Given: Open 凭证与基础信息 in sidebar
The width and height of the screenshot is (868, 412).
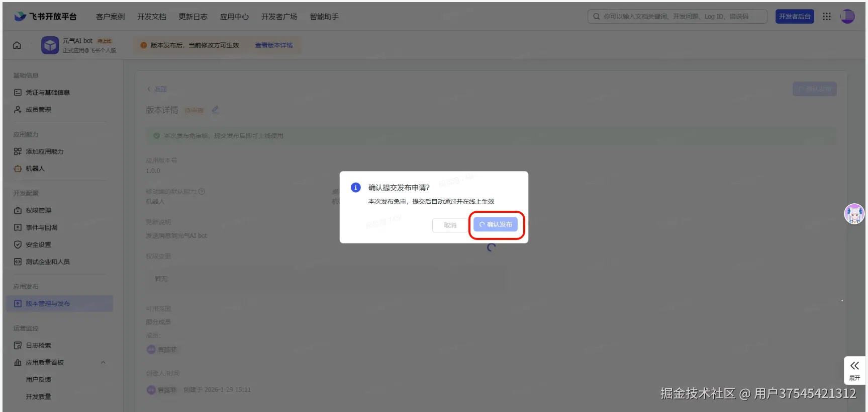Looking at the screenshot, I should point(48,93).
